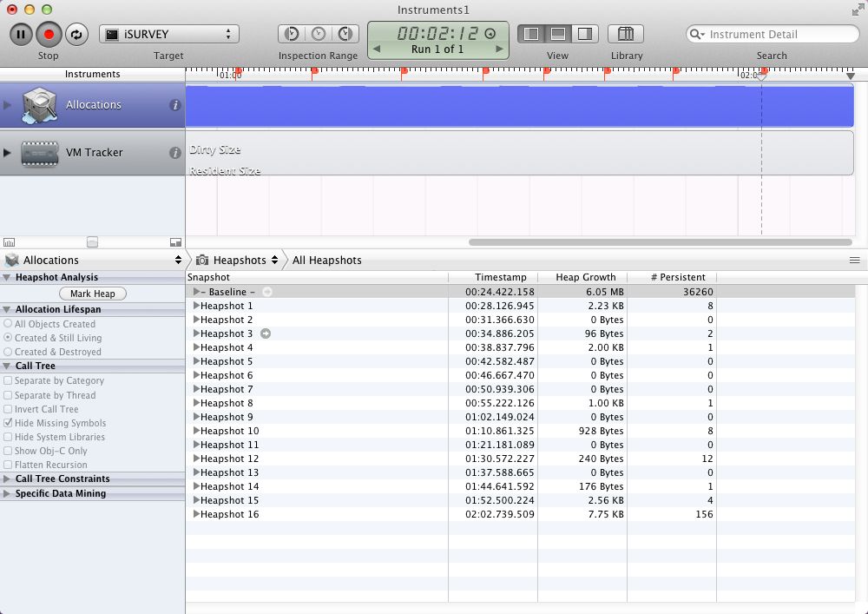Expand the Baseline snapshot row

196,292
